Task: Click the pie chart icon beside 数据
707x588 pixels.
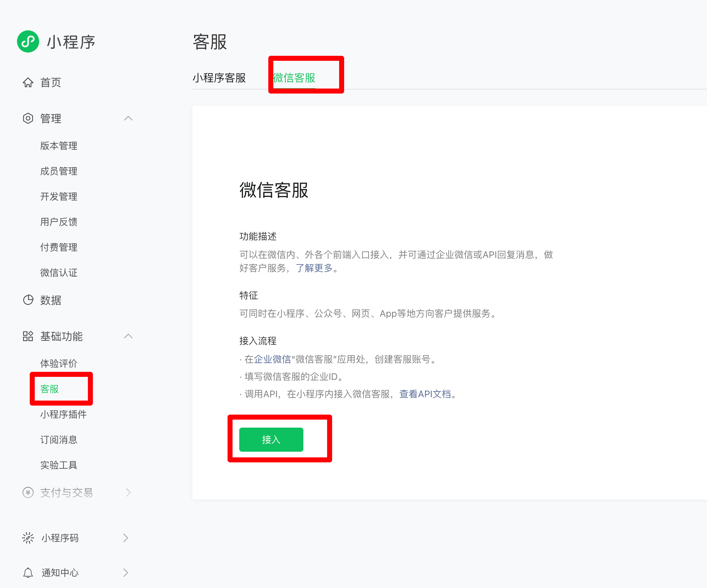Action: click(x=28, y=300)
